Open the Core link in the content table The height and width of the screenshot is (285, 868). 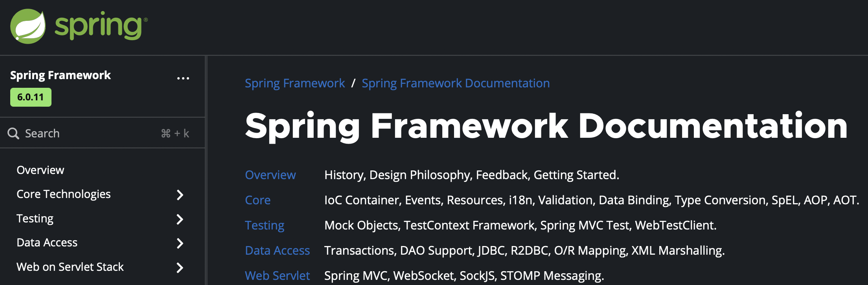click(x=258, y=200)
